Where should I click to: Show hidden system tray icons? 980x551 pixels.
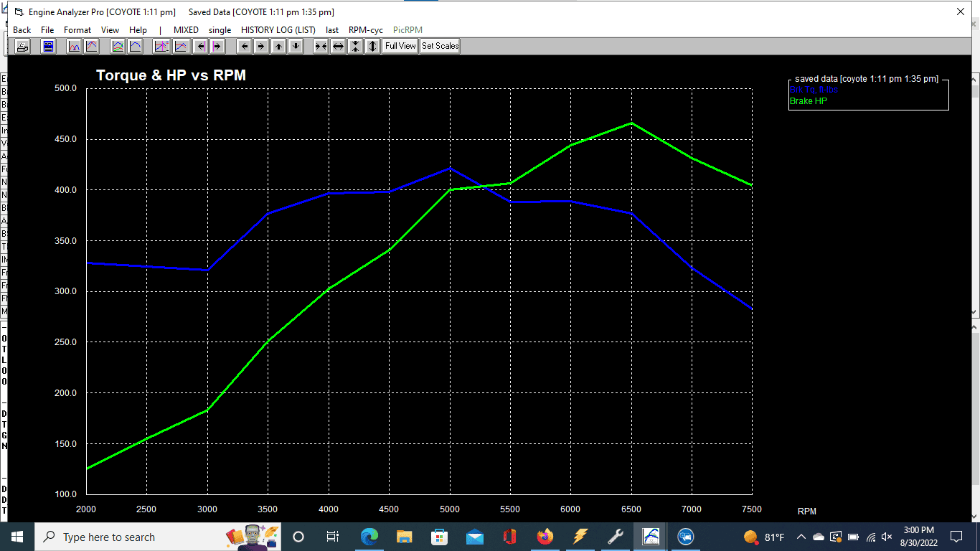(801, 537)
